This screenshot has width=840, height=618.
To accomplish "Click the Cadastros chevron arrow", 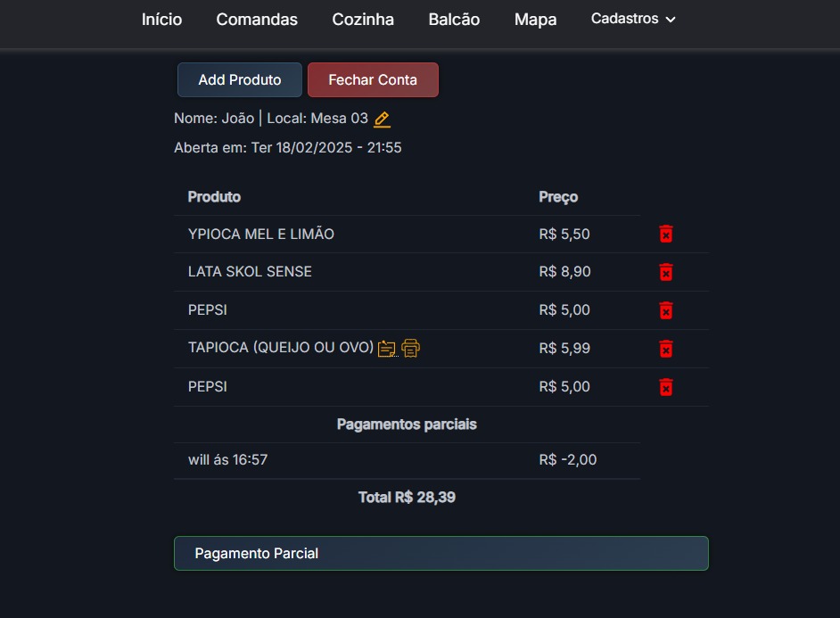I will click(670, 19).
